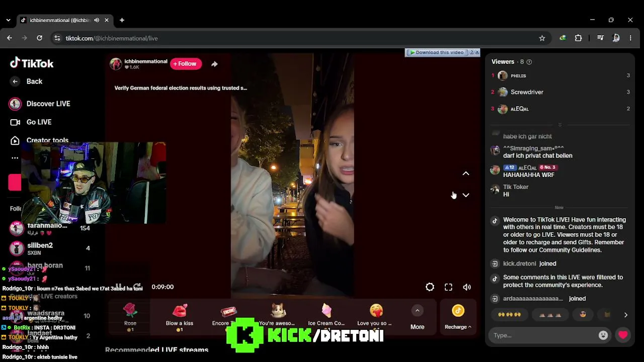This screenshot has height=362, width=644.
Task: Send the cool face emoji reply
Action: (x=583, y=315)
